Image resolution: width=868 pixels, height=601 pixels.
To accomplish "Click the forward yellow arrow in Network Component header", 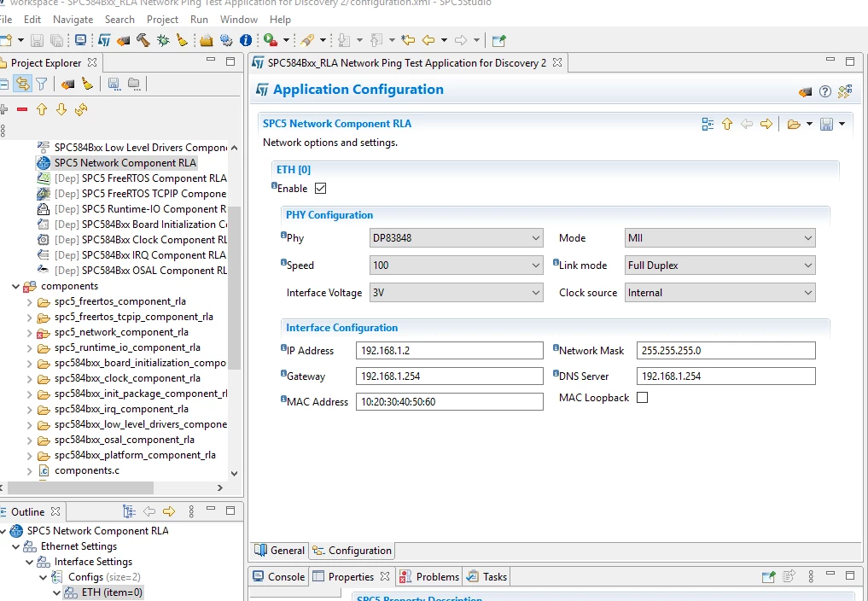I will [766, 124].
